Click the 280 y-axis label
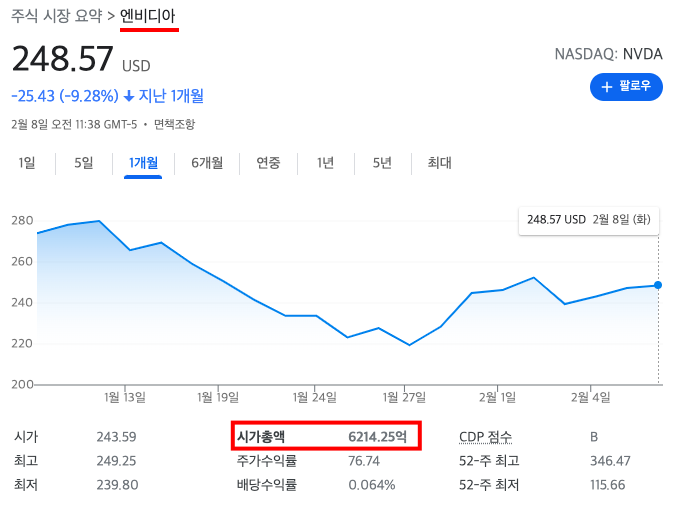Viewport: 682px width, 506px height. coord(22,221)
